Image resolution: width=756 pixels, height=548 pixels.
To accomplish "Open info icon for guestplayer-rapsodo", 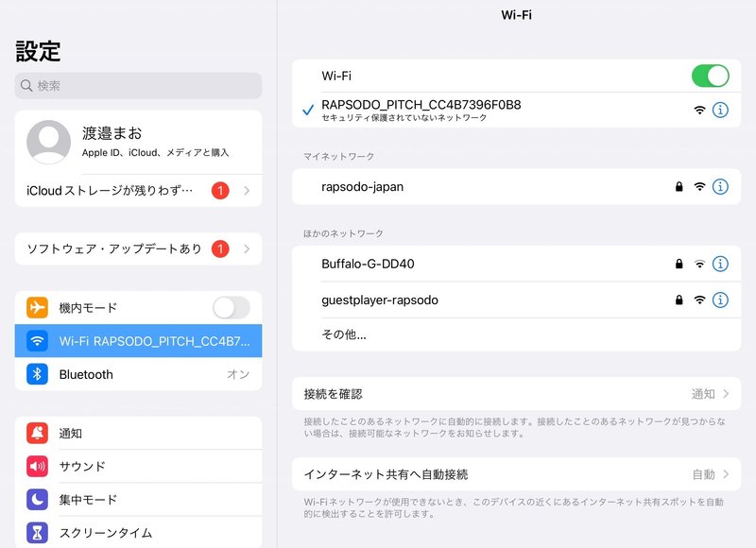I will coord(720,300).
